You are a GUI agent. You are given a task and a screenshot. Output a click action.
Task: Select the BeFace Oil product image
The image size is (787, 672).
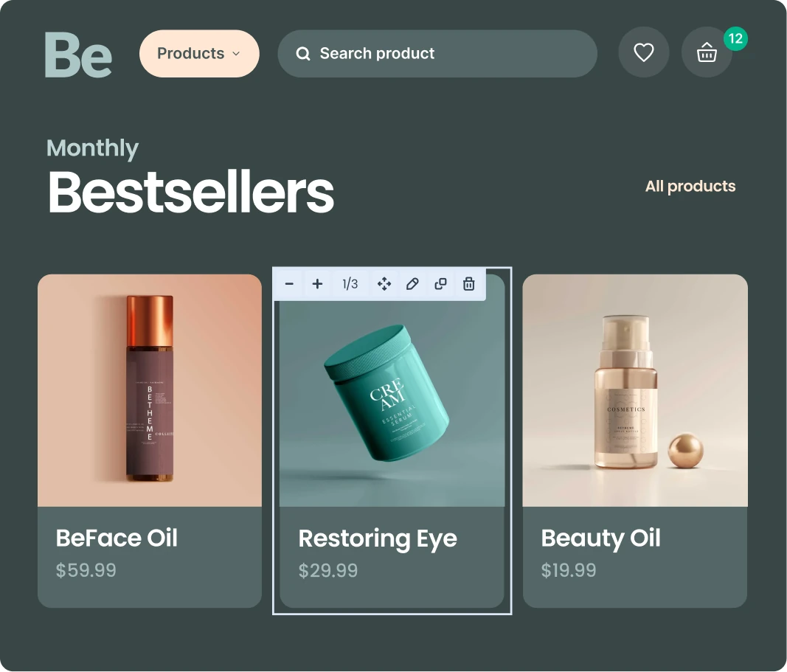click(x=150, y=390)
